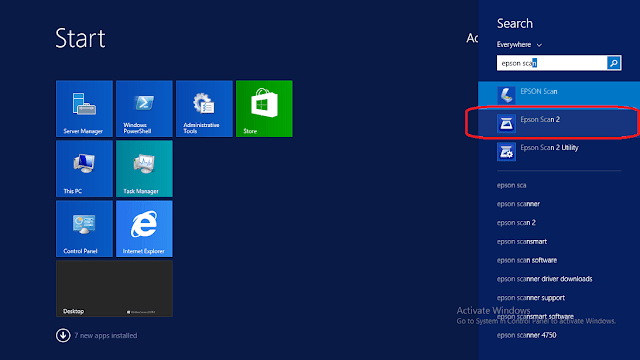Open the This PC tile

click(x=84, y=169)
